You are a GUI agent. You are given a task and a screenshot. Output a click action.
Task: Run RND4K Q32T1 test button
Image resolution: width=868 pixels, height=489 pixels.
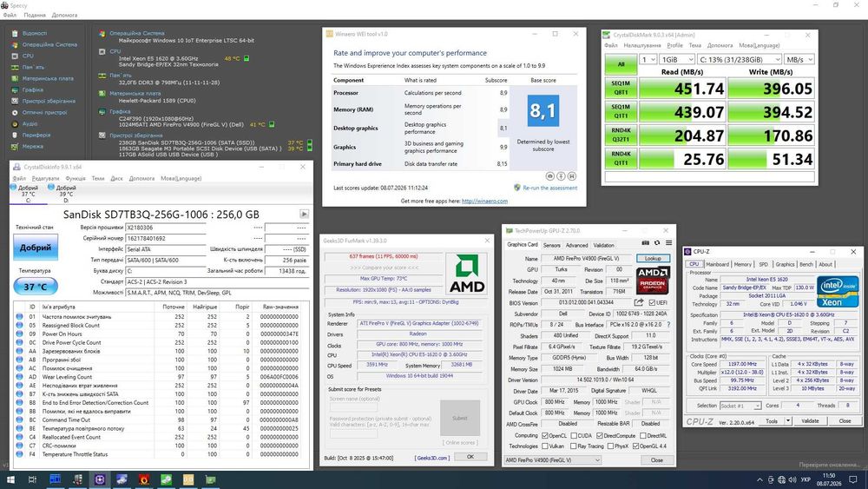pos(621,135)
